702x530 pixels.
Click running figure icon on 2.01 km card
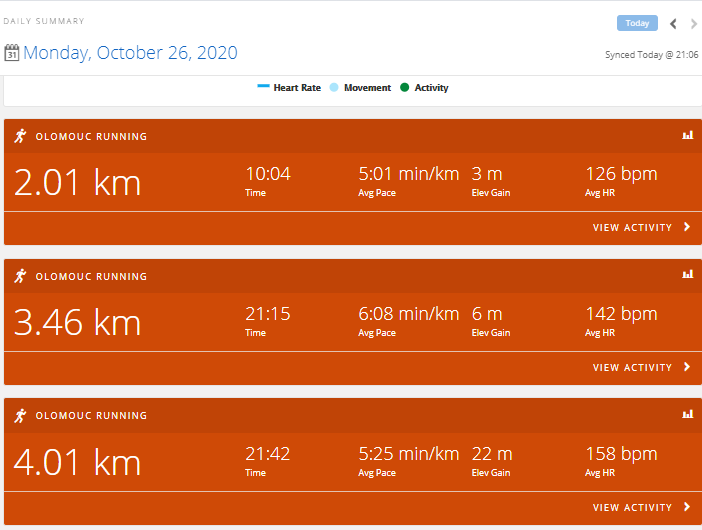(x=20, y=136)
